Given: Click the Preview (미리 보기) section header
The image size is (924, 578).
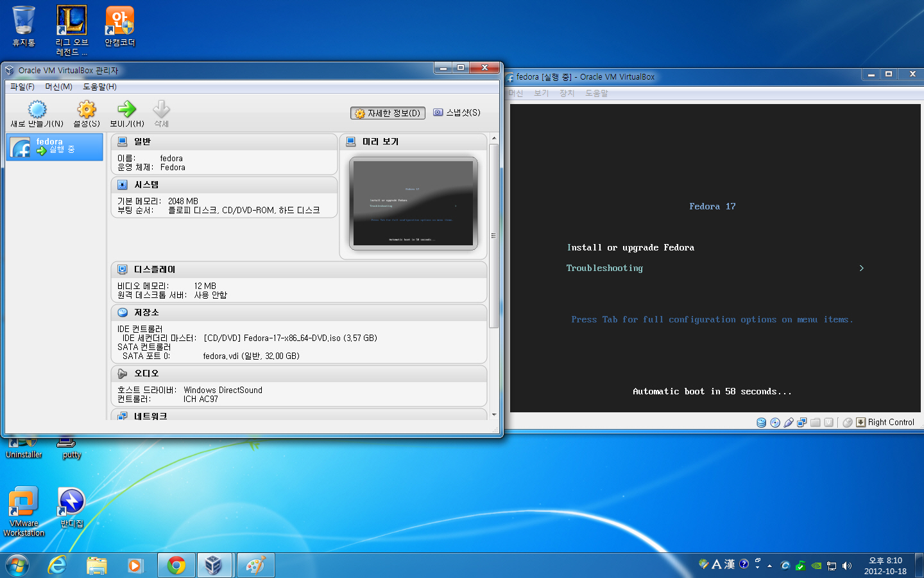Looking at the screenshot, I should click(x=413, y=141).
